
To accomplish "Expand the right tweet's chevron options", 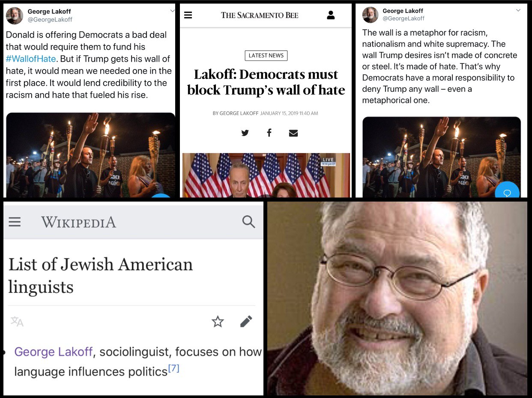I will (x=518, y=10).
